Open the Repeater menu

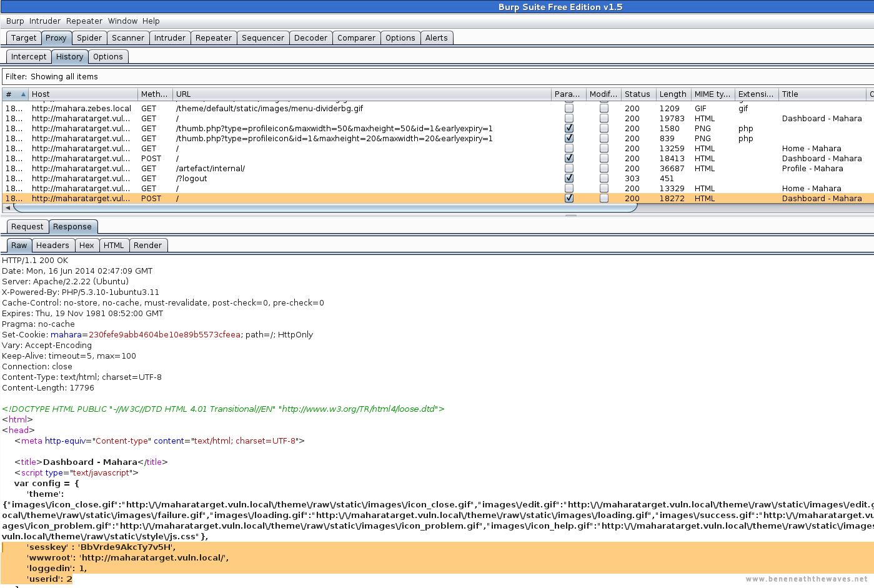[84, 21]
